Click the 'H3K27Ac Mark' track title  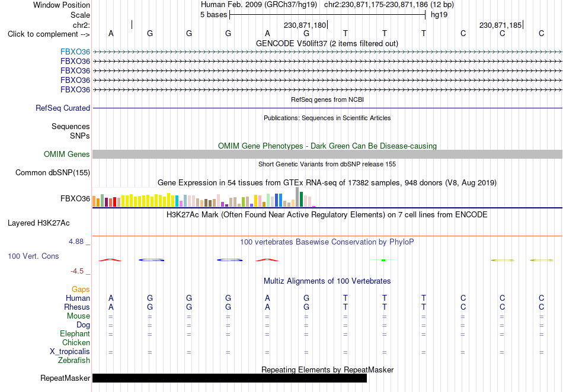pos(327,215)
